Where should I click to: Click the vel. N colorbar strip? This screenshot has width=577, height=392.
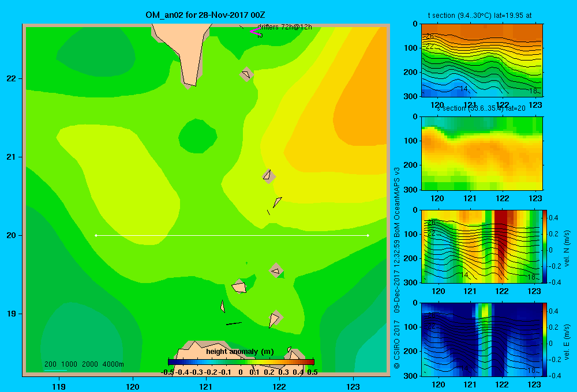tap(545, 246)
